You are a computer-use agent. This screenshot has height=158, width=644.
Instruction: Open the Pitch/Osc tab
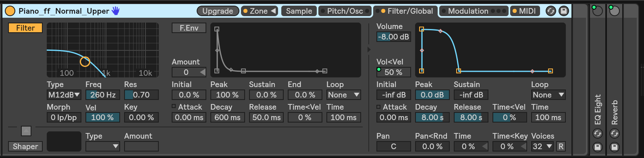(345, 11)
